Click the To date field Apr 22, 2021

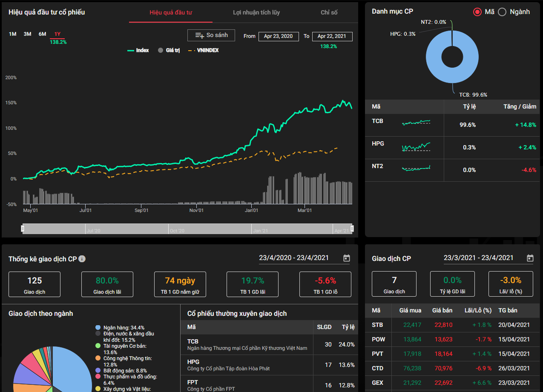point(332,36)
